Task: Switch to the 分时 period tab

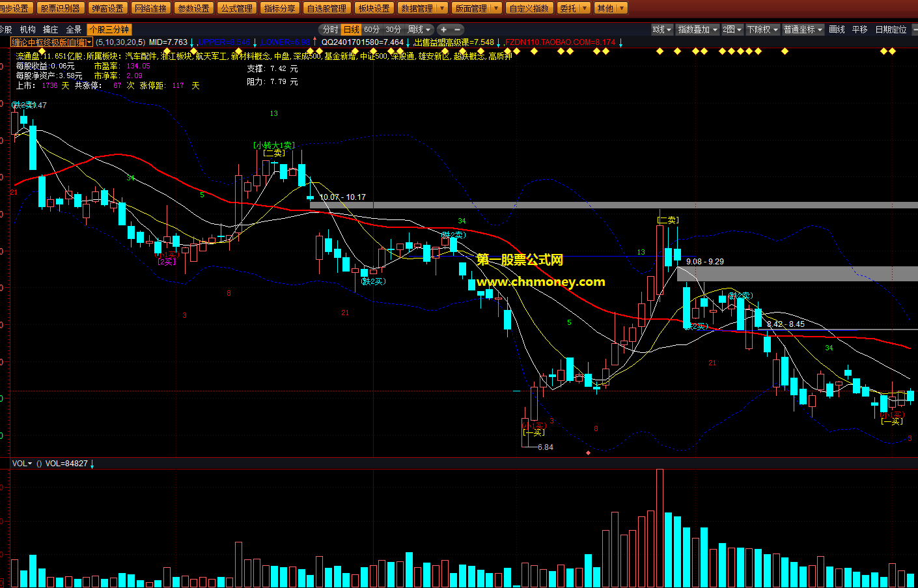Action: click(x=331, y=29)
